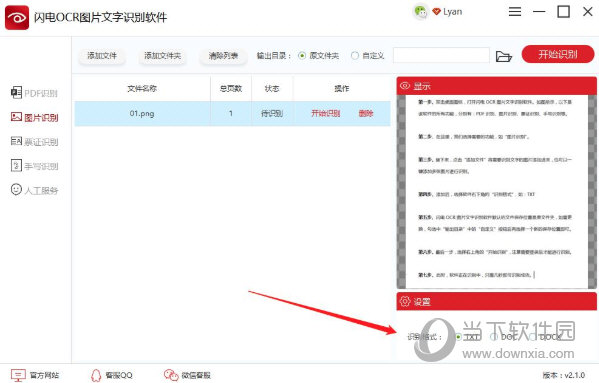Click the red 开始识别 button at top
599x383 pixels.
tap(558, 54)
